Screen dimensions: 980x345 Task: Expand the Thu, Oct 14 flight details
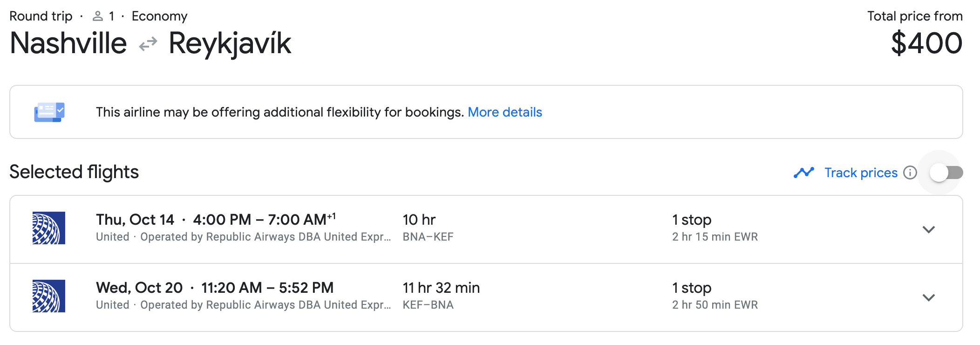pos(928,229)
